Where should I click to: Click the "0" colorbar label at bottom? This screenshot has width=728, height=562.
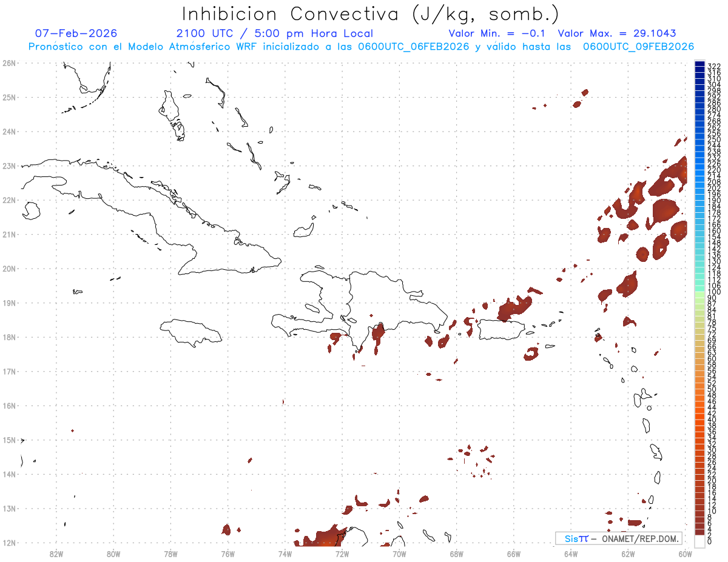click(710, 541)
